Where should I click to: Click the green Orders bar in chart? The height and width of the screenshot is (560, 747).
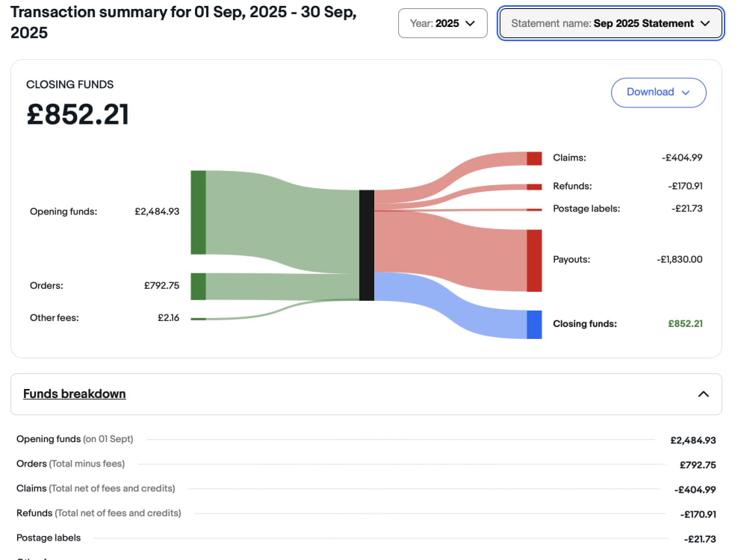point(198,287)
